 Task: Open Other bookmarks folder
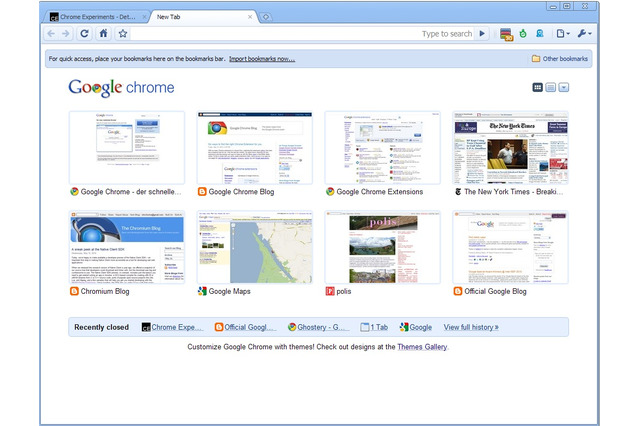click(560, 59)
